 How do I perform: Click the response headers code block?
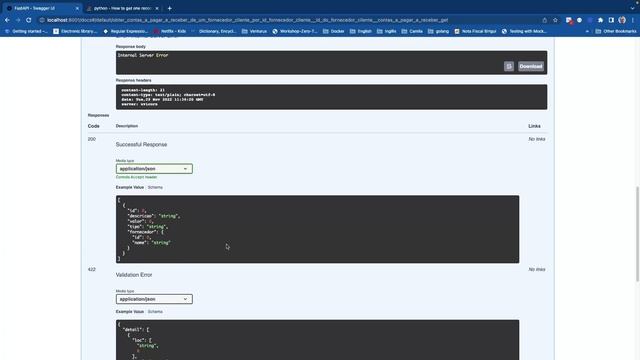(331, 97)
